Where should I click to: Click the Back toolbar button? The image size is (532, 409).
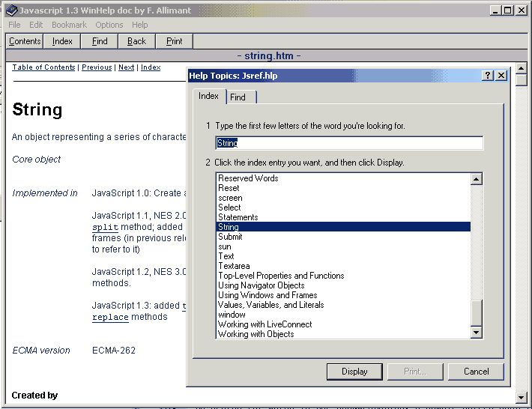coord(137,41)
